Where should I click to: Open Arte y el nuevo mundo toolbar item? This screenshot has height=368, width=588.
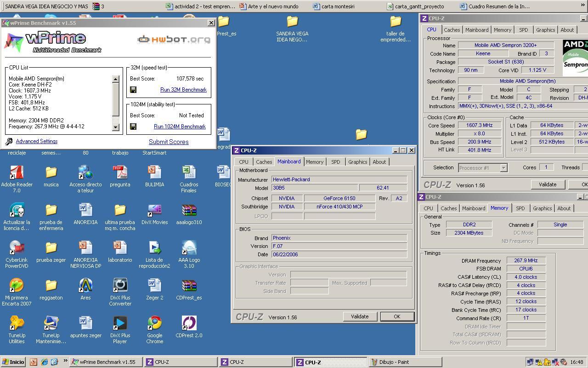point(269,6)
